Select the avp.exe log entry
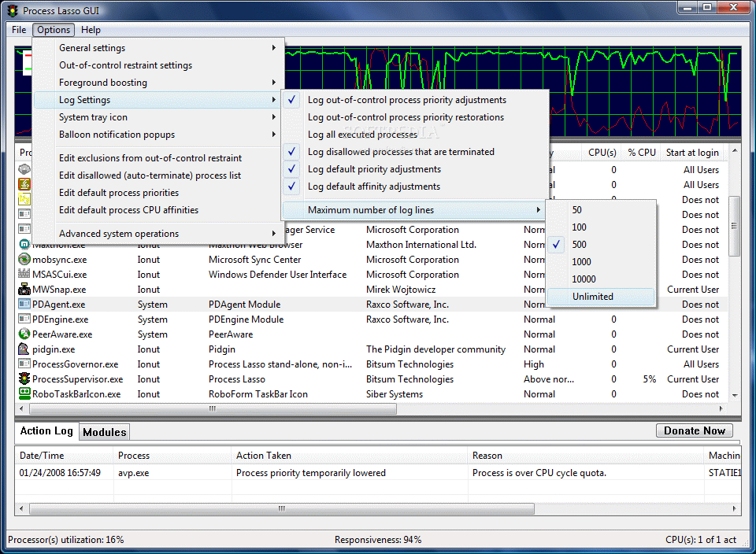756x554 pixels. pos(378,473)
